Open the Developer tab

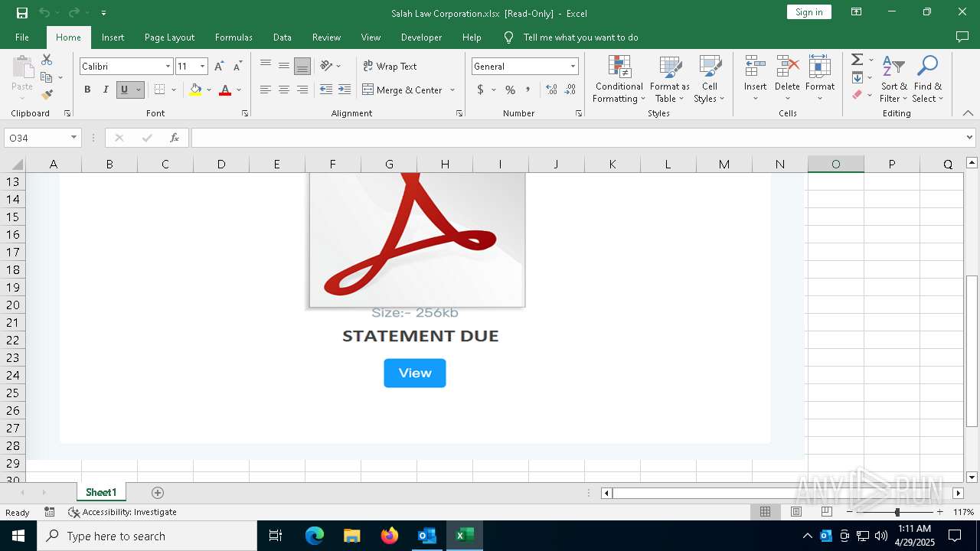(421, 37)
